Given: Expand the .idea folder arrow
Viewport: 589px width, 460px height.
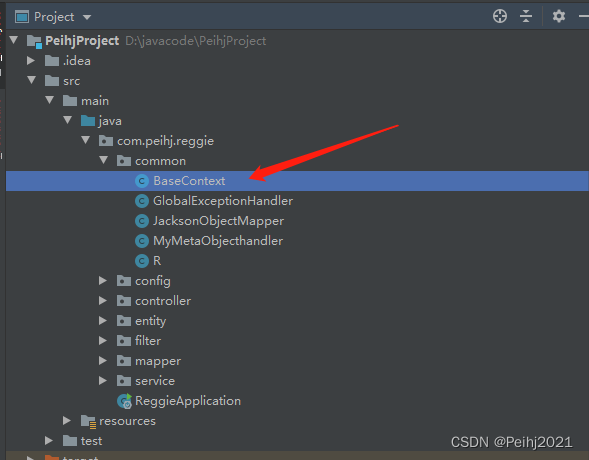Looking at the screenshot, I should tap(31, 60).
